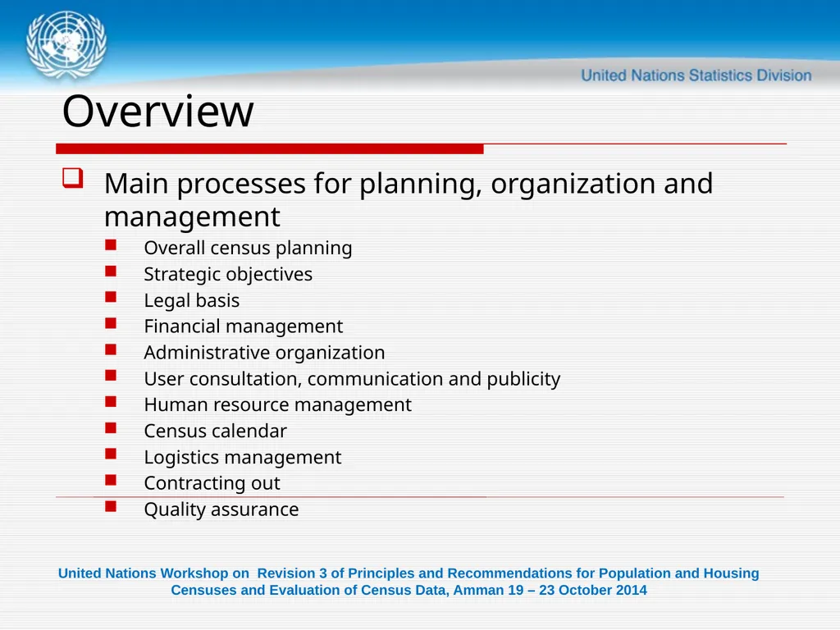Image resolution: width=840 pixels, height=630 pixels.
Task: Click 'Main processes for planning, organization and management' heading
Action: [x=409, y=199]
